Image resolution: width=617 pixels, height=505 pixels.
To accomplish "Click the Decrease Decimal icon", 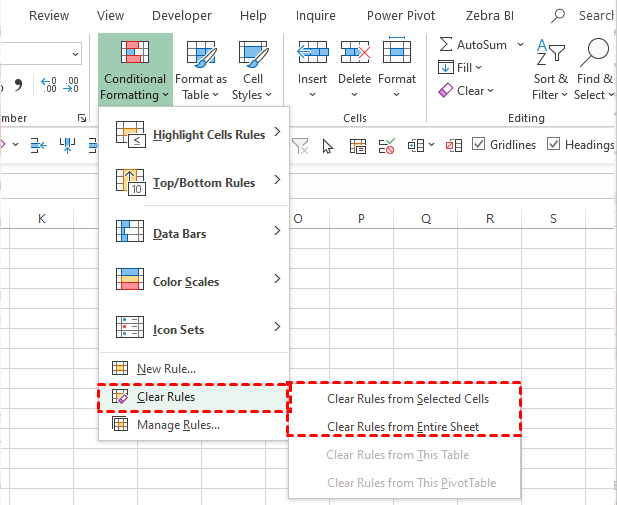I will coord(71,85).
